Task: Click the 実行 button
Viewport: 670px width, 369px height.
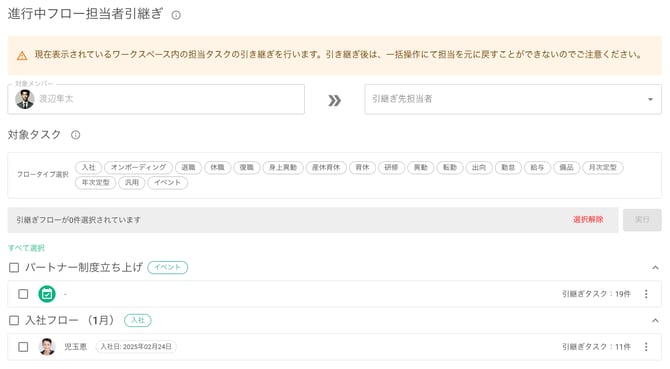Action: pos(642,220)
